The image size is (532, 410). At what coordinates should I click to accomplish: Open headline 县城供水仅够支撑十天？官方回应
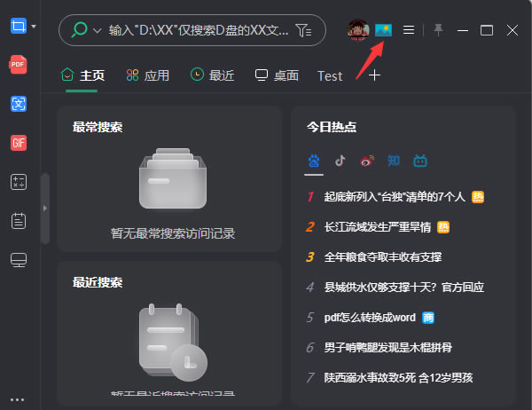point(403,287)
